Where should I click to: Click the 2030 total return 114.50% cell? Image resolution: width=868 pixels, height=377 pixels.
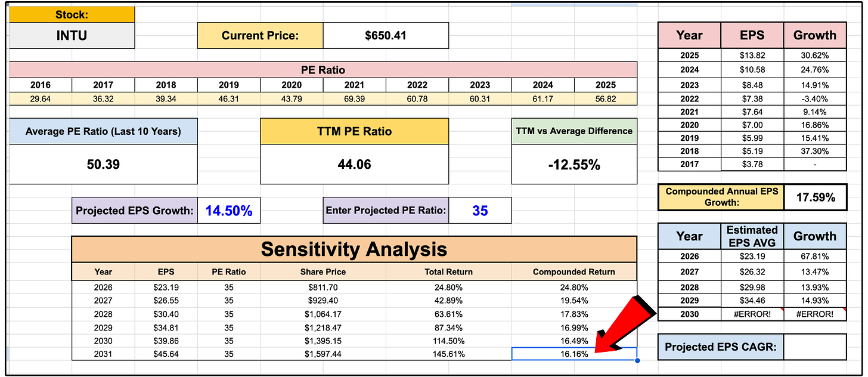(x=449, y=341)
